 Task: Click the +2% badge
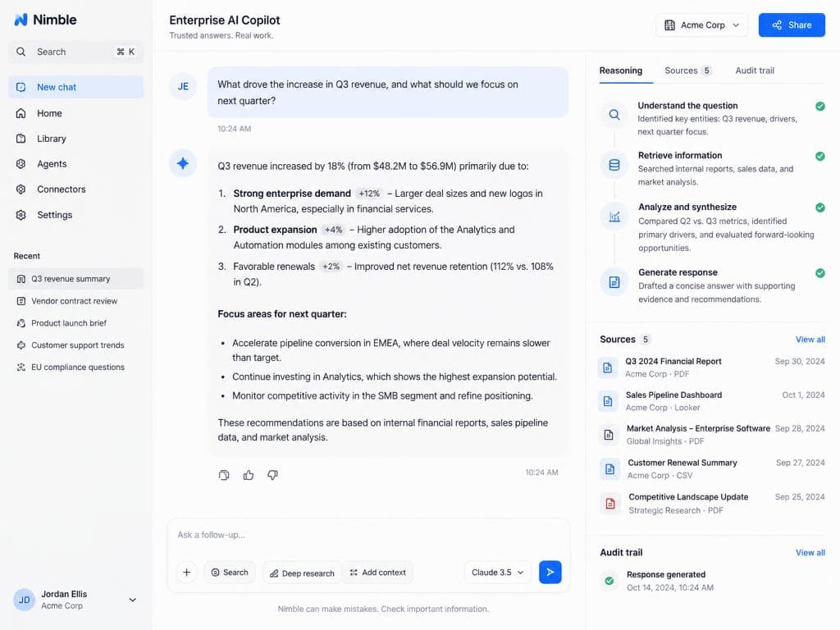[x=331, y=267]
